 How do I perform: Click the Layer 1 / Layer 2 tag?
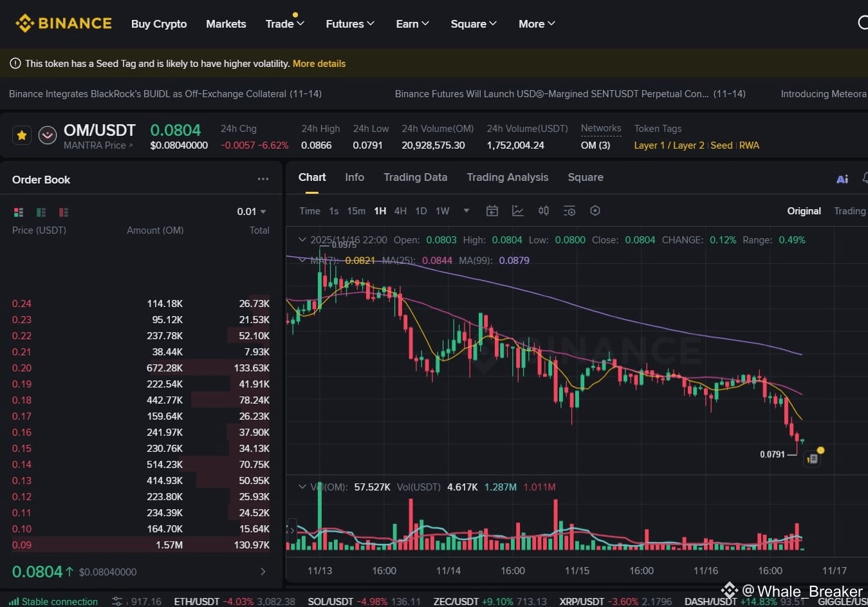point(669,145)
